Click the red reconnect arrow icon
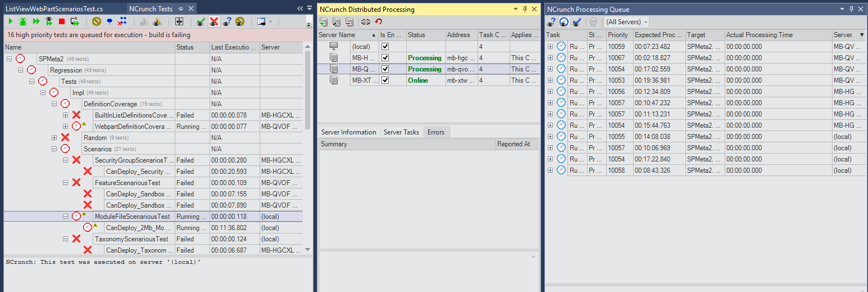 coord(379,21)
